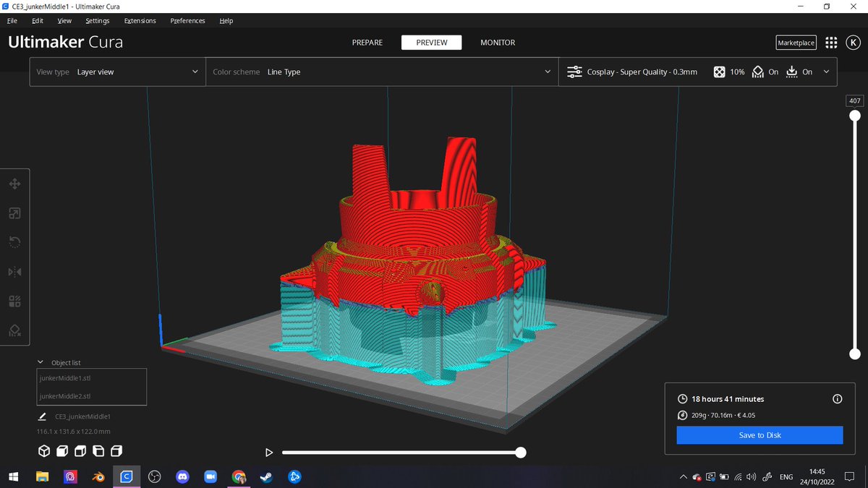Switch to the Left side view cube icon
868x488 pixels.
pos(98,451)
